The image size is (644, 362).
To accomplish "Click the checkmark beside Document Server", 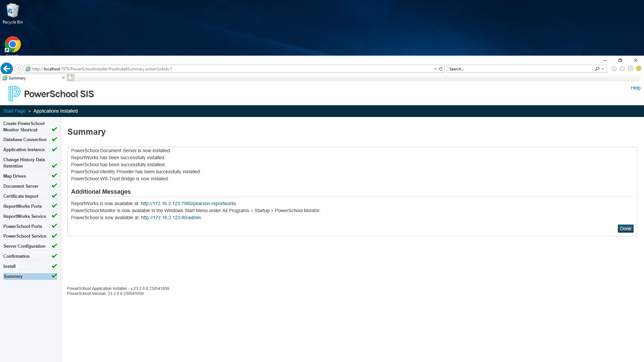I will (54, 185).
